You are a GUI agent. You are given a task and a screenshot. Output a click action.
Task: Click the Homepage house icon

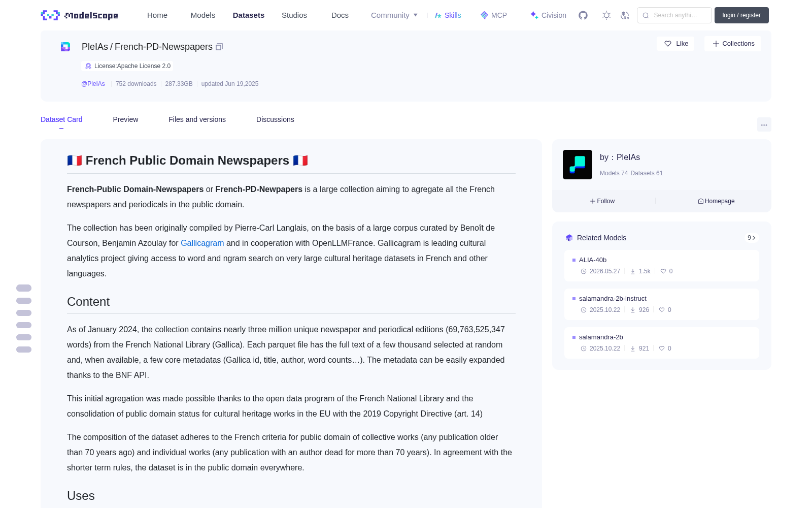(701, 201)
